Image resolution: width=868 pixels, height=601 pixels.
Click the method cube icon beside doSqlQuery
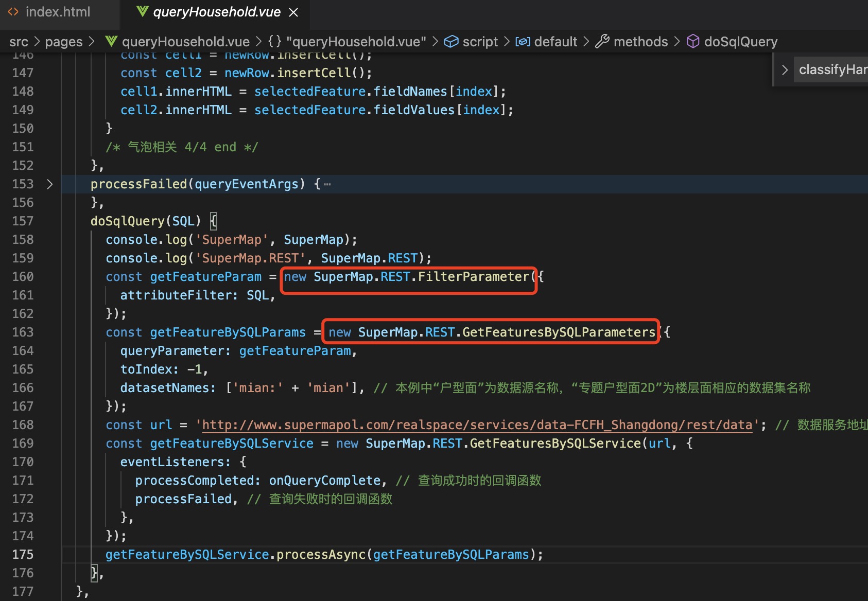[693, 41]
